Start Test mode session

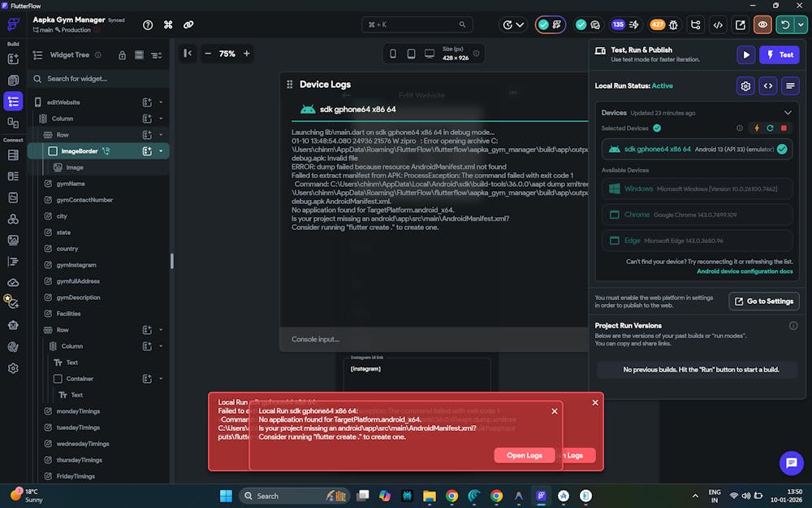[780, 54]
